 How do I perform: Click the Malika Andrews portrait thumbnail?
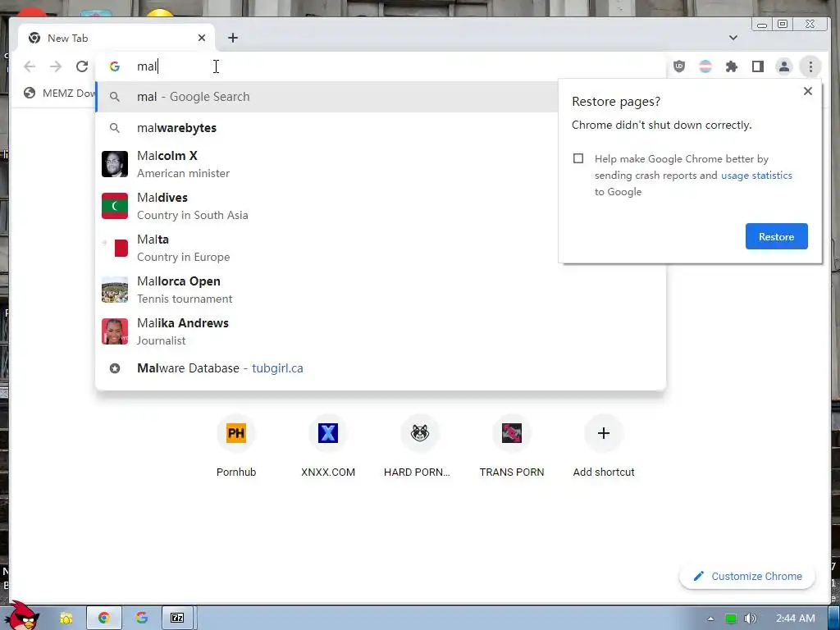coord(115,331)
